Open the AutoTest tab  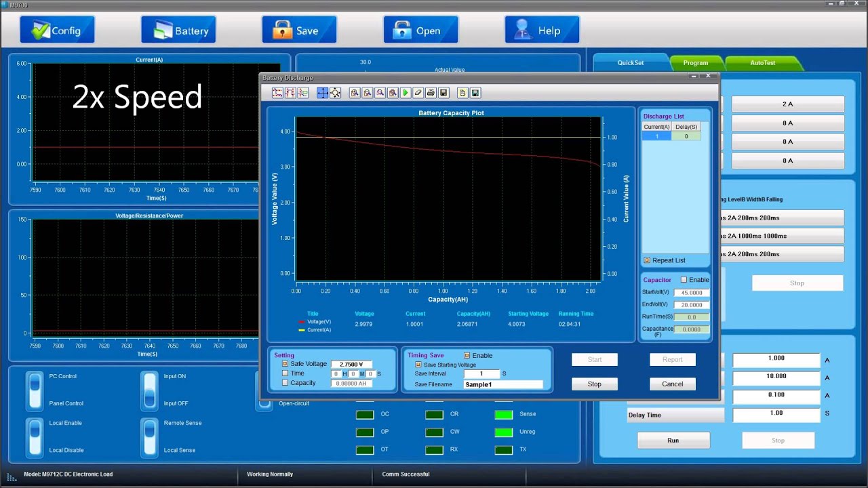point(762,63)
